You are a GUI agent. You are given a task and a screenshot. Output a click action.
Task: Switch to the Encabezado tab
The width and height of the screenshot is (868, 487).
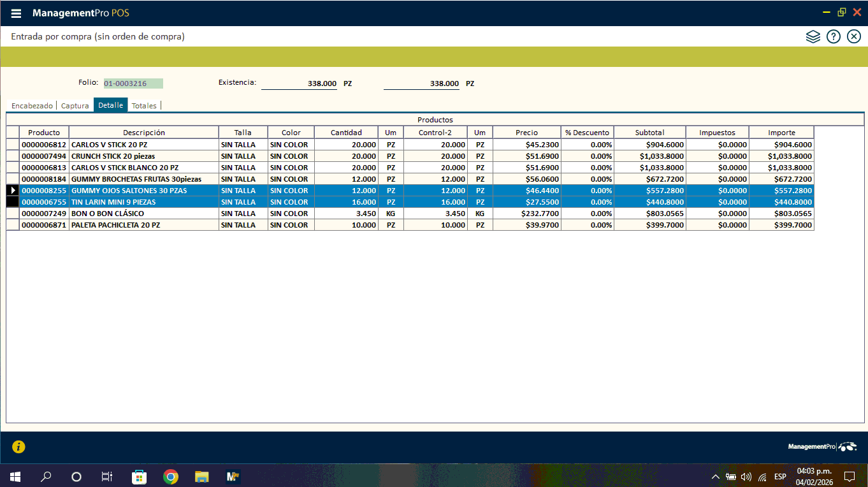coord(32,106)
